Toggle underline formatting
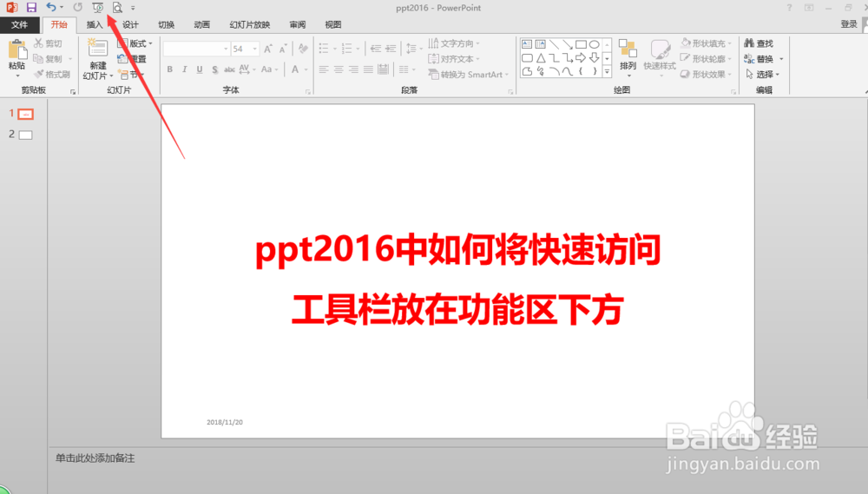 pos(200,69)
